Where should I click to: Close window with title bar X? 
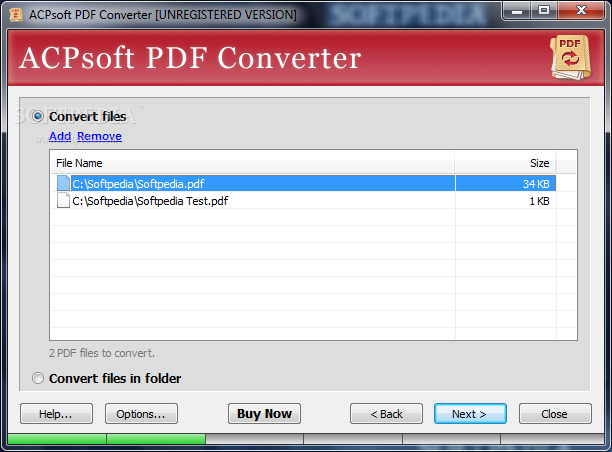pyautogui.click(x=581, y=11)
